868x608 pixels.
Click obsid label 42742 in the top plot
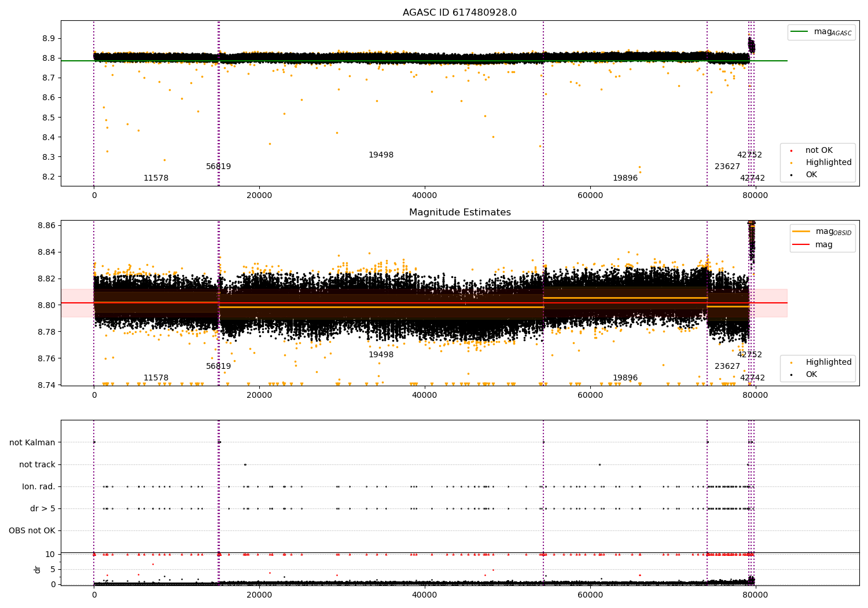(752, 178)
